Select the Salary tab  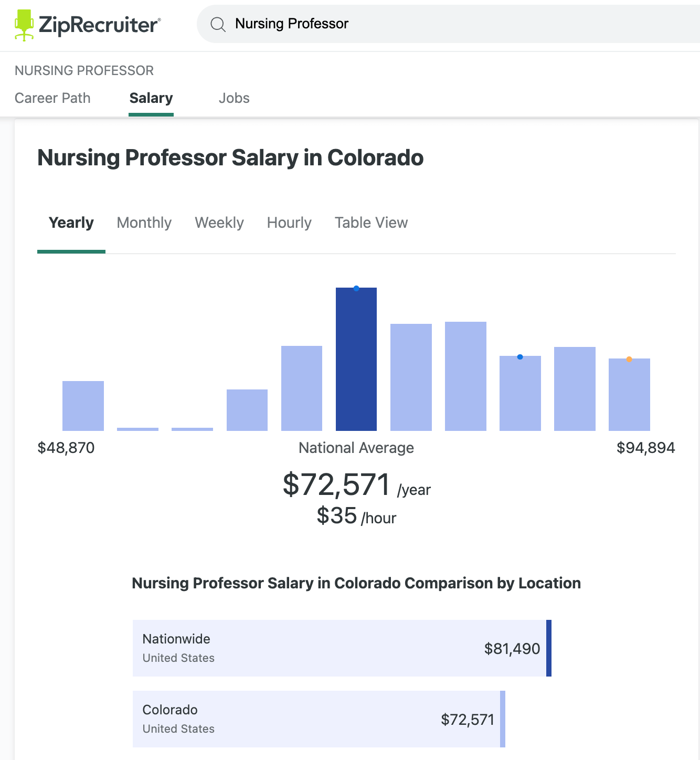coord(151,98)
